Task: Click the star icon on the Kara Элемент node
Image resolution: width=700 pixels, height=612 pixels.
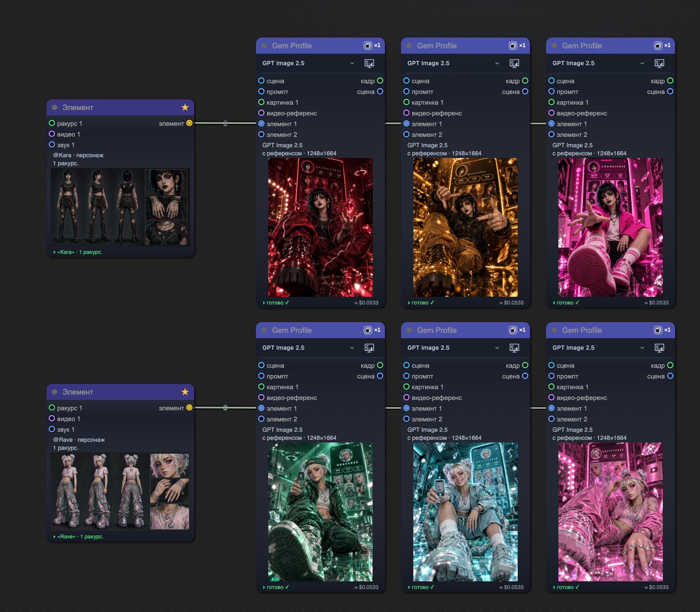Action: coord(185,107)
